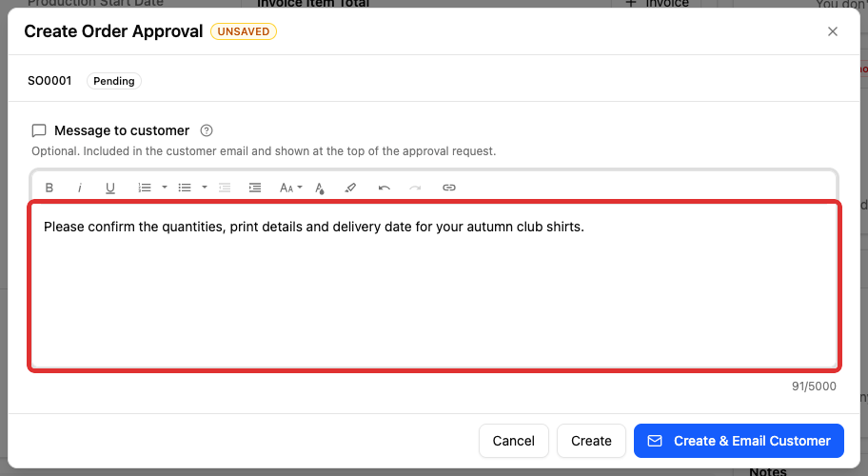The image size is (868, 476).
Task: Insert a numbered list
Action: tap(145, 188)
